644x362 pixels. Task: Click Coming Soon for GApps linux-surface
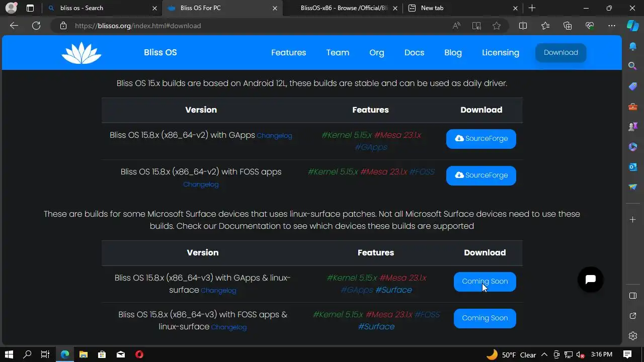click(485, 282)
